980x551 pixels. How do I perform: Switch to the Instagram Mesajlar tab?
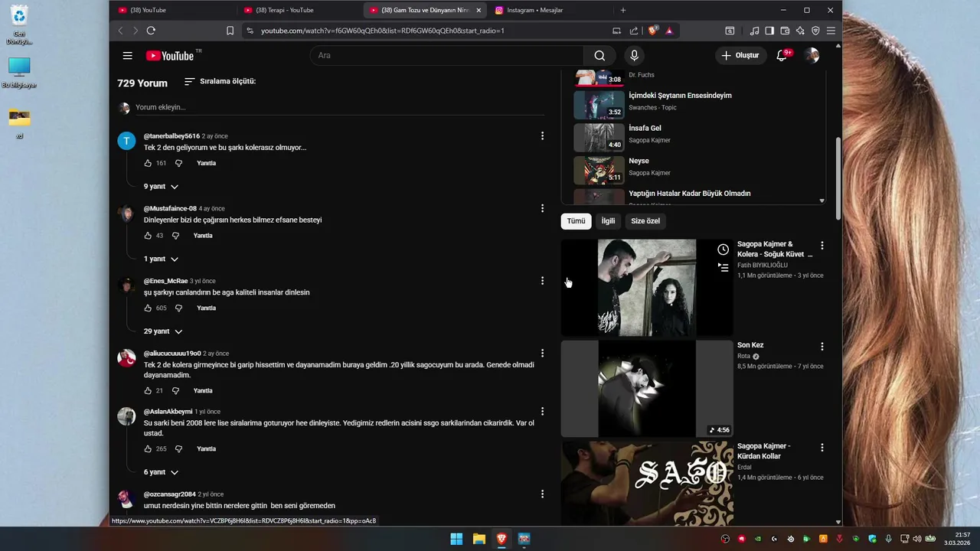tap(548, 10)
